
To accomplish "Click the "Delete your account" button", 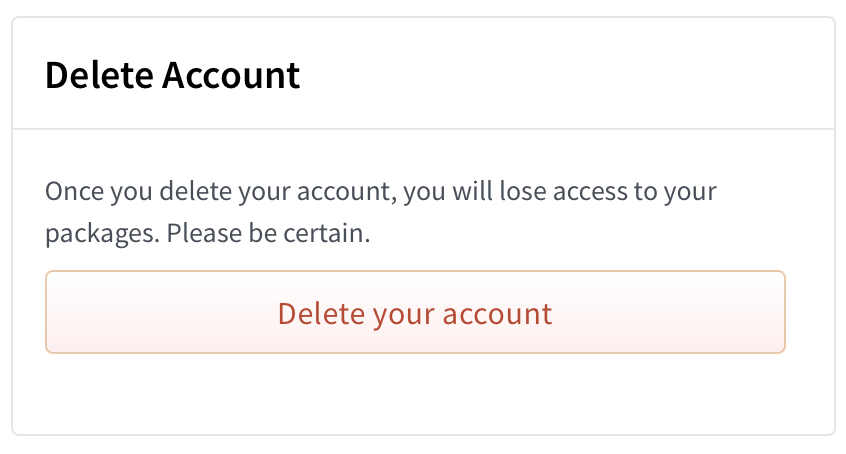I will [415, 313].
